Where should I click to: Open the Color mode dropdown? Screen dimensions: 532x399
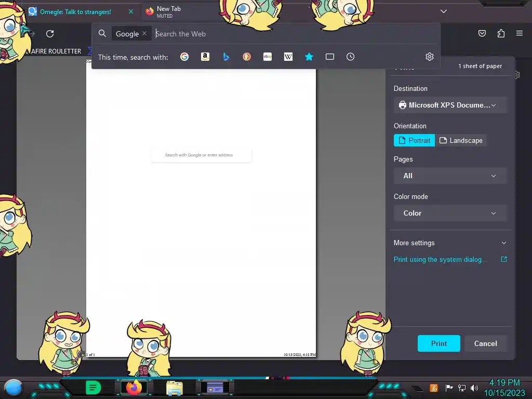click(x=450, y=213)
